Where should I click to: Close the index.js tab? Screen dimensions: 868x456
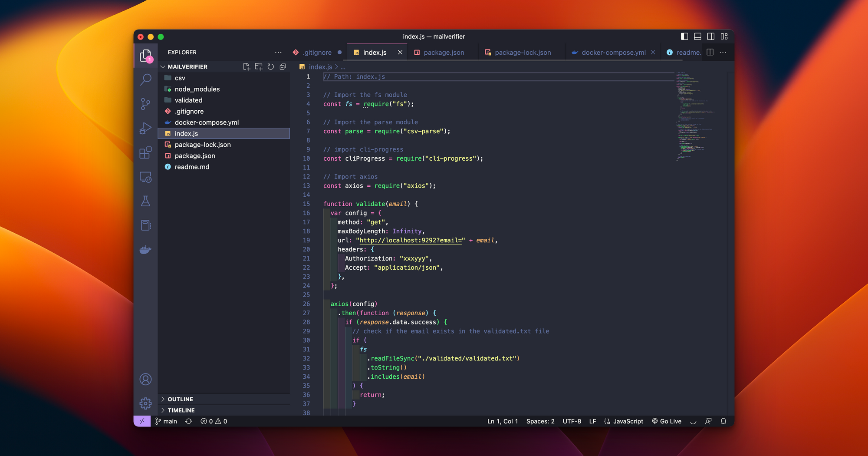tap(400, 52)
